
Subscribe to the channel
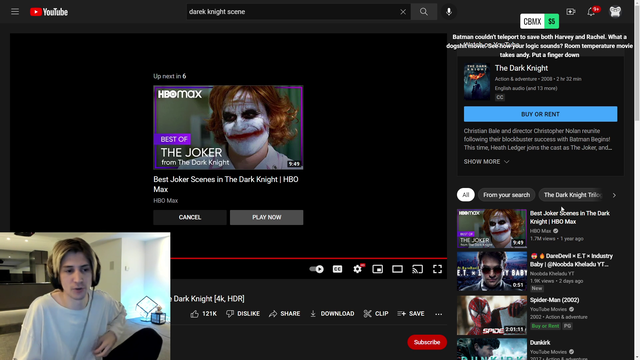pos(427,342)
